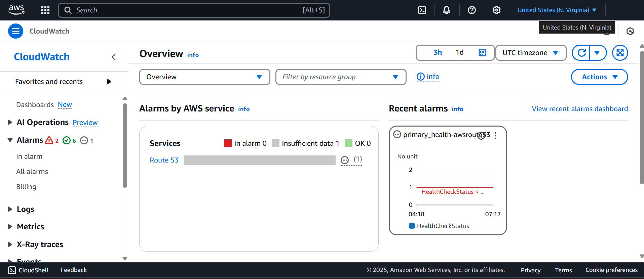Open the hexagon icon panel at right
The image size is (644, 279).
(630, 31)
